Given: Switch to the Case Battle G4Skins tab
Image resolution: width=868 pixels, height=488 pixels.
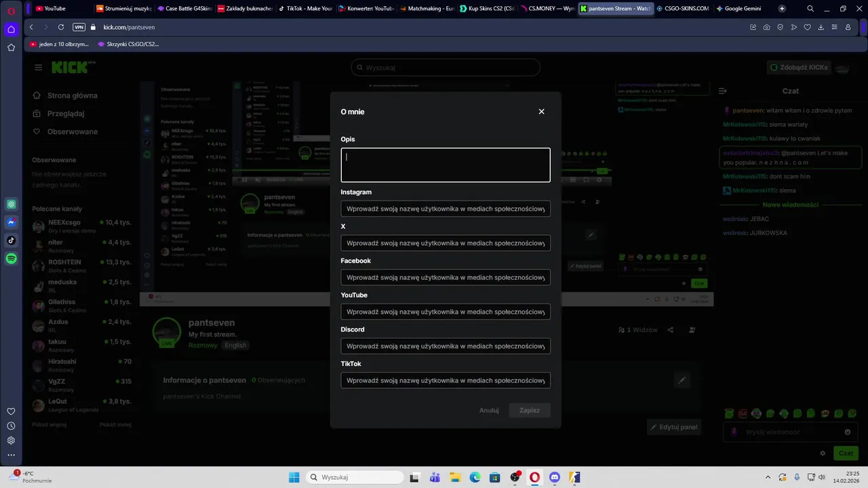Looking at the screenshot, I should point(184,9).
